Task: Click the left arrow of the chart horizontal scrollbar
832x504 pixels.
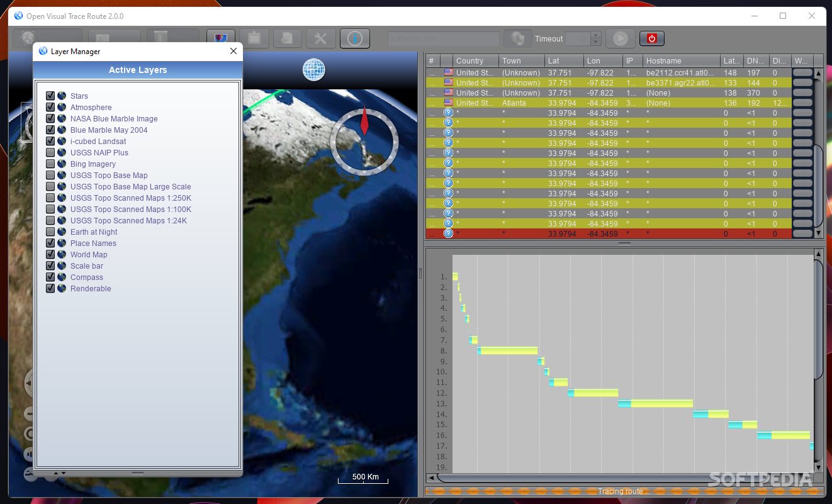Action: 431,478
